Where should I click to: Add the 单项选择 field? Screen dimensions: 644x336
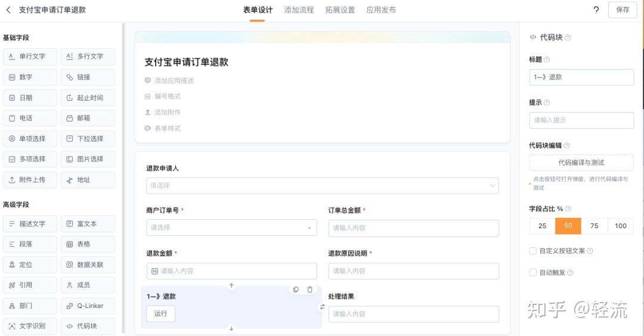pyautogui.click(x=30, y=139)
